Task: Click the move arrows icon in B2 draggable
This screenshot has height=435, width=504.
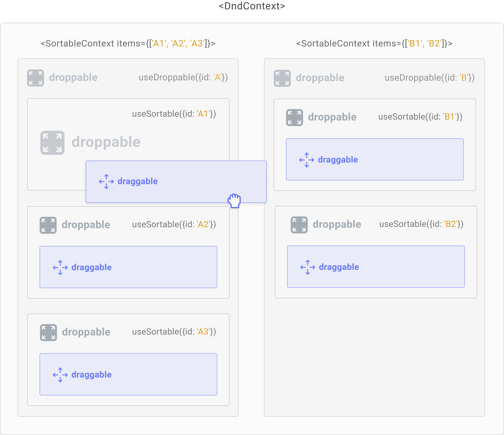Action: coord(308,267)
